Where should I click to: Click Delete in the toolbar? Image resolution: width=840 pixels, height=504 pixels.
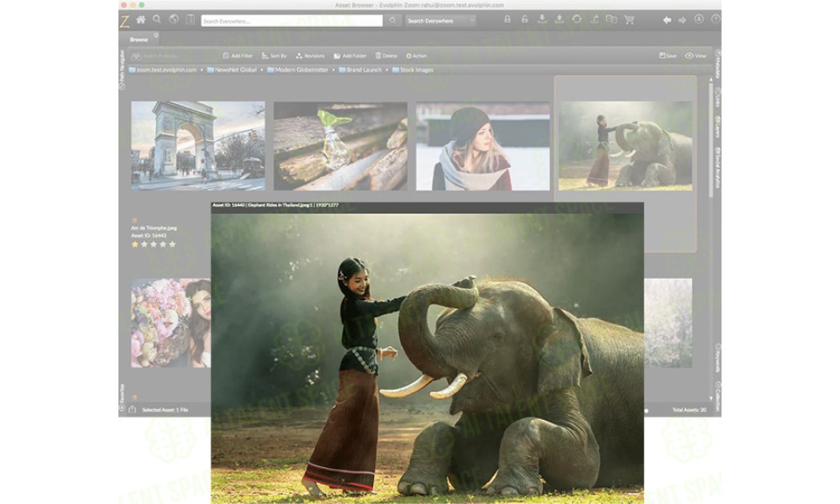click(386, 55)
